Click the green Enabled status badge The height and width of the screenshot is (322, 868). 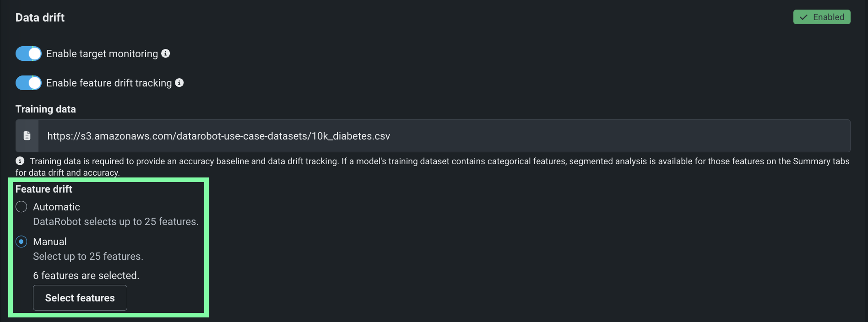(x=822, y=17)
